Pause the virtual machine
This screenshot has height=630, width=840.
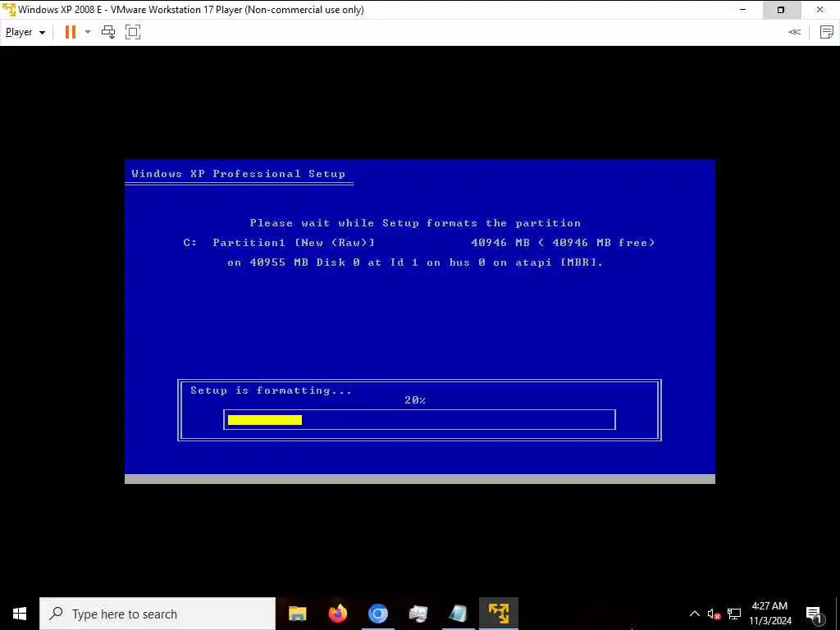pyautogui.click(x=71, y=32)
